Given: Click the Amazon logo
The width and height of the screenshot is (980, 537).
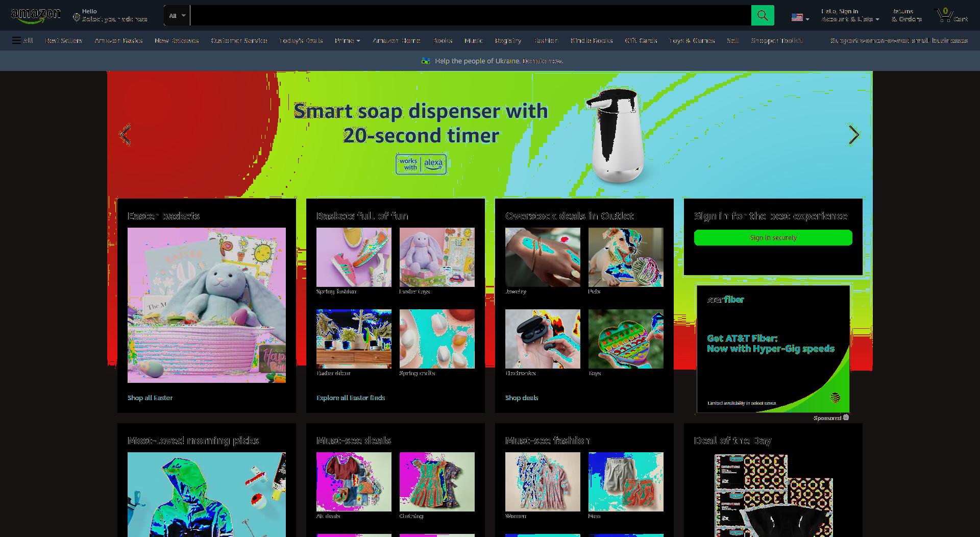Looking at the screenshot, I should pos(36,15).
